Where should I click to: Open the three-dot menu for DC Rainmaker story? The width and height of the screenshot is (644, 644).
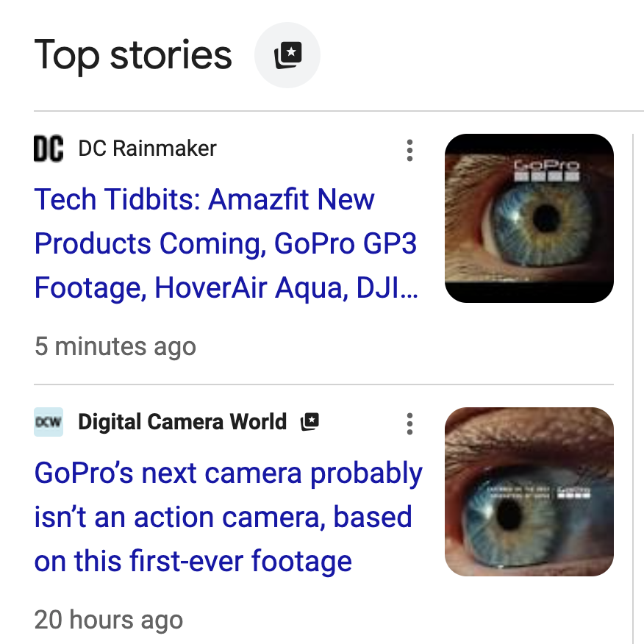tap(409, 150)
